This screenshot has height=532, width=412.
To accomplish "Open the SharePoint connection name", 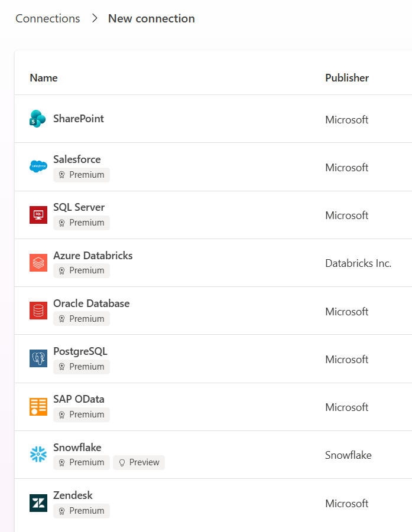I will click(79, 119).
